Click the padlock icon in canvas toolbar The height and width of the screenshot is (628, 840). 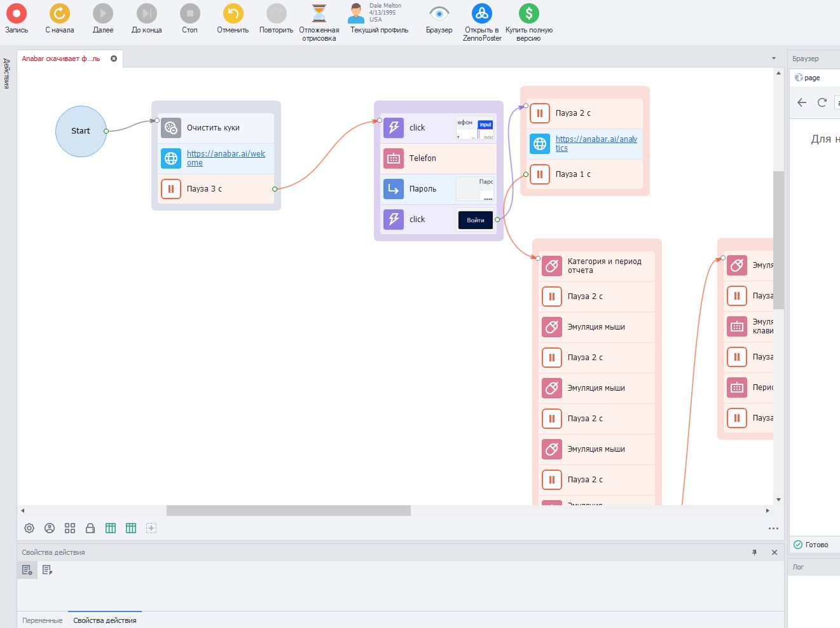[90, 528]
